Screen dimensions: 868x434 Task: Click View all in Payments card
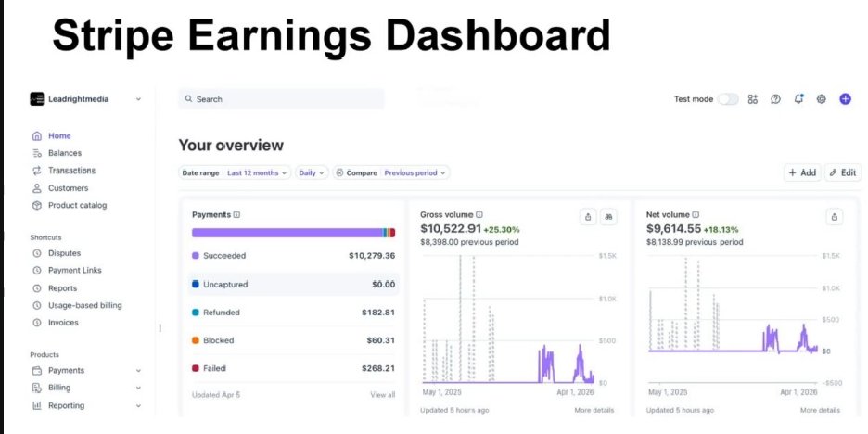click(x=382, y=395)
